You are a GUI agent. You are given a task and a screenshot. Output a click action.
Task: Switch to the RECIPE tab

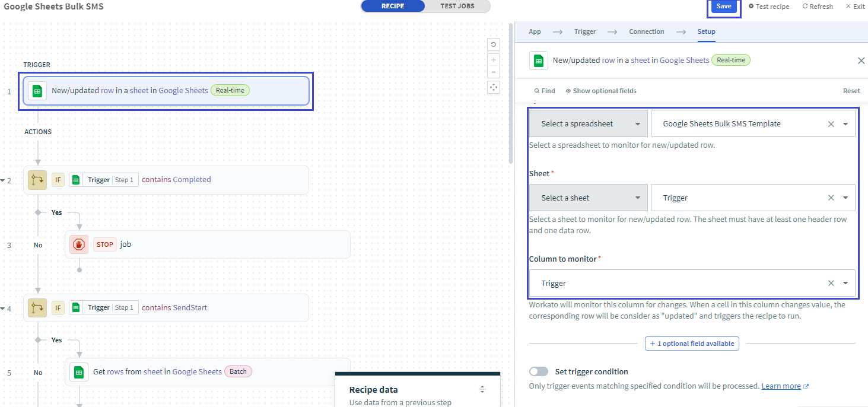(393, 6)
